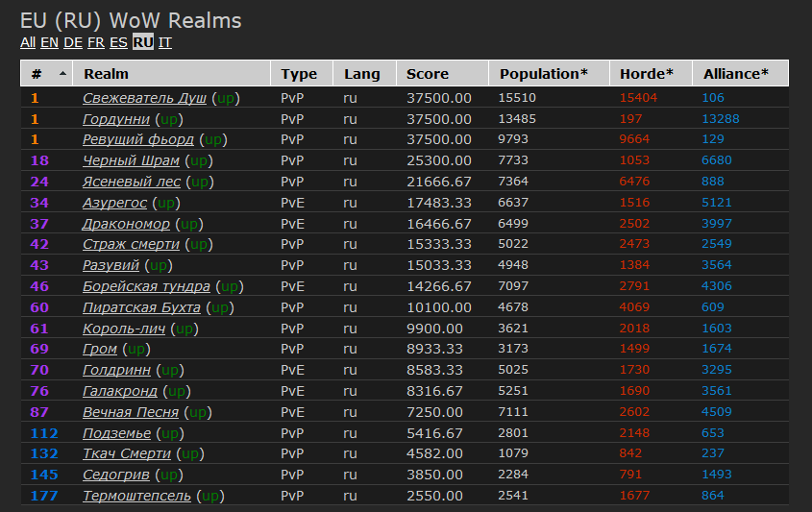Open the Страж смерти realm link
The height and width of the screenshot is (512, 812).
[131, 244]
